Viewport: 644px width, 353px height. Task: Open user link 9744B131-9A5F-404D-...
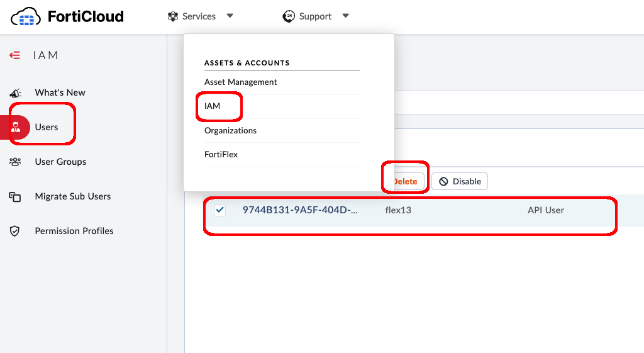[x=300, y=210]
